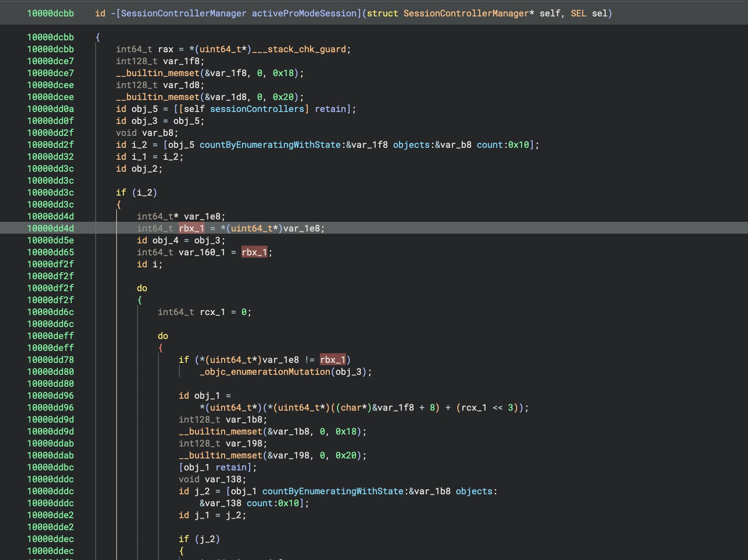The image size is (748, 560).
Task: Click the 'int128_t var_1b8;' declaration
Action: [x=223, y=420]
